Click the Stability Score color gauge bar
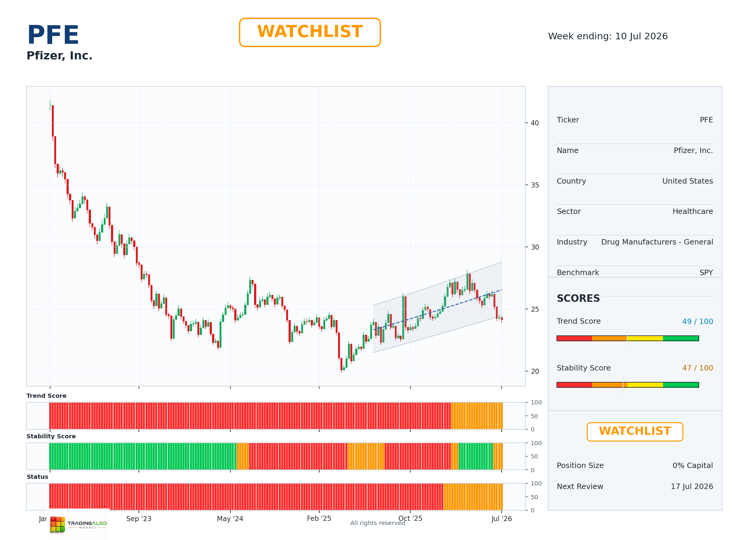 point(628,385)
